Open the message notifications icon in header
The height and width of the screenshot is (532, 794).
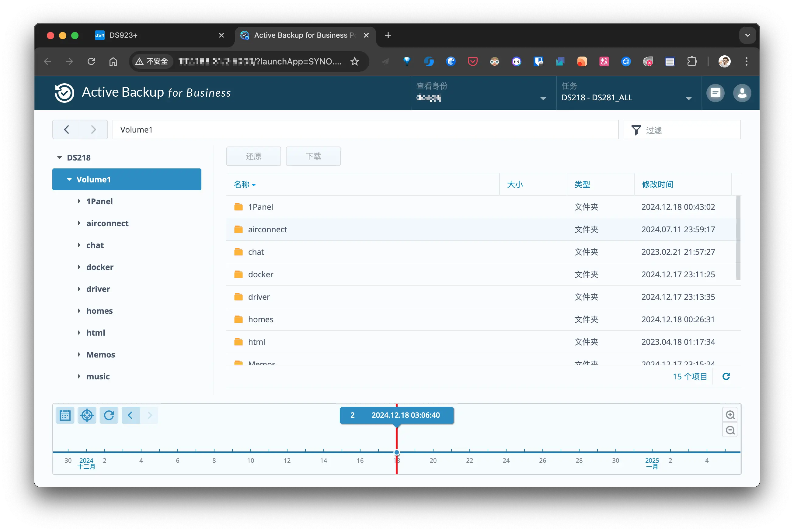tap(715, 93)
